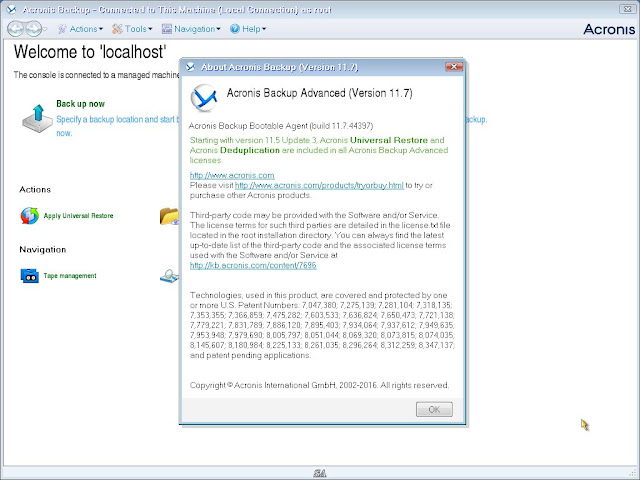Click the 'Specify a backup location' description link

[x=118, y=119]
